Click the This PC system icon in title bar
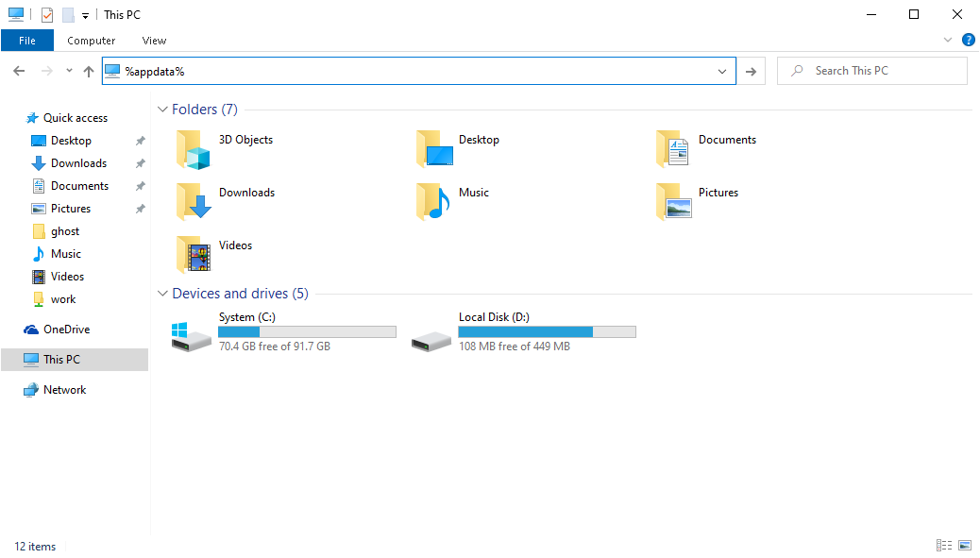Viewport: 980px width, 558px height. pos(16,14)
